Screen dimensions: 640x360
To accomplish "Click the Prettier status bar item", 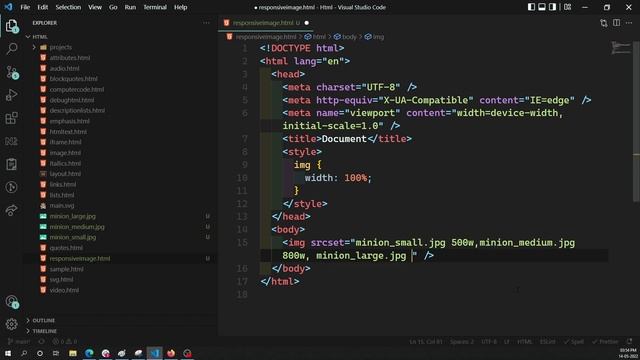I will 605,342.
